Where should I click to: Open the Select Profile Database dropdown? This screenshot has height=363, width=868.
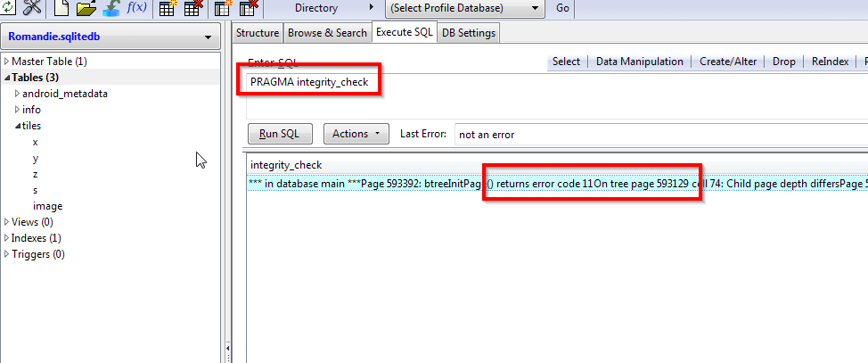click(464, 8)
